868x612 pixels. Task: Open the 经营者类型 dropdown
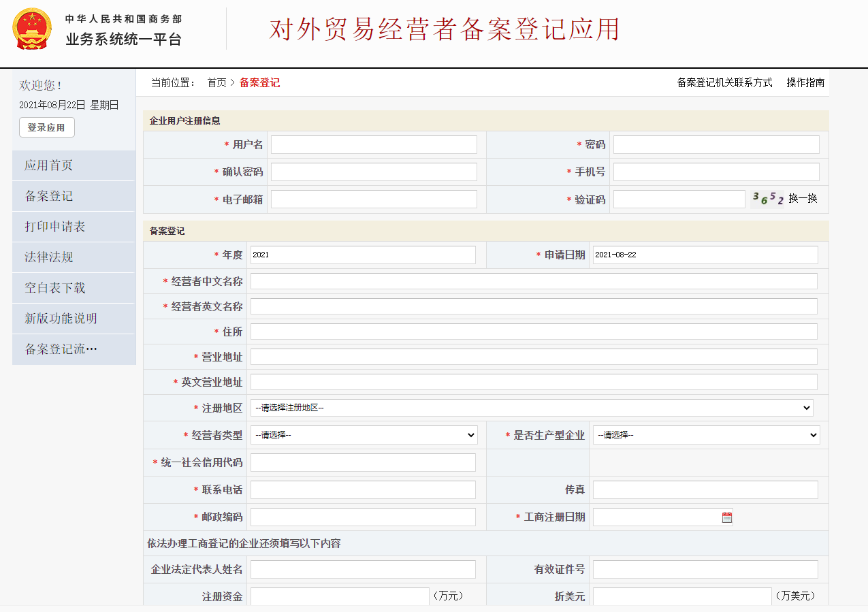tap(364, 435)
